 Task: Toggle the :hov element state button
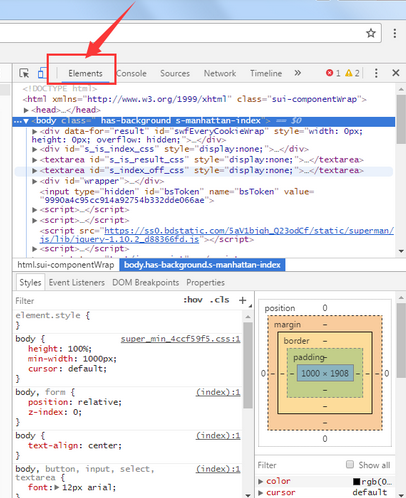point(193,300)
